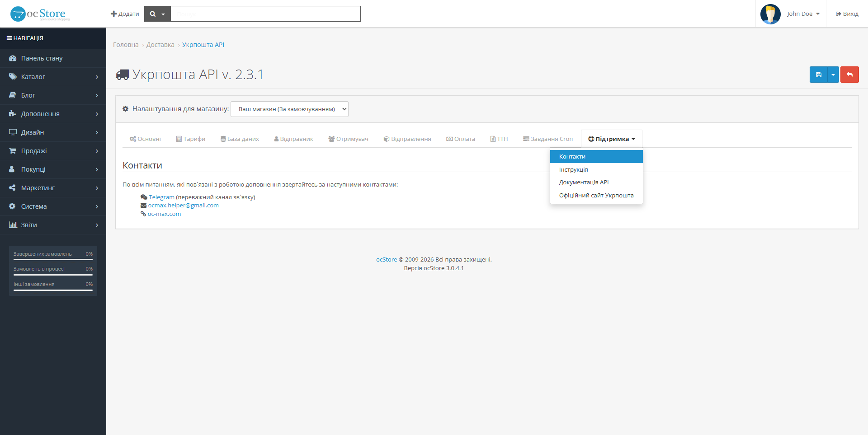Select Офіційний сайт Укрпошта entry
The width and height of the screenshot is (868, 435).
tap(596, 196)
